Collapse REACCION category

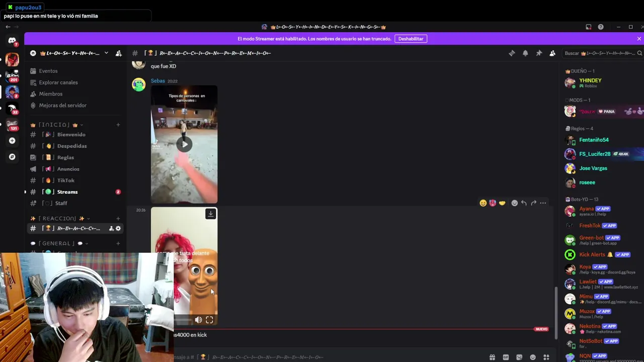(x=60, y=219)
